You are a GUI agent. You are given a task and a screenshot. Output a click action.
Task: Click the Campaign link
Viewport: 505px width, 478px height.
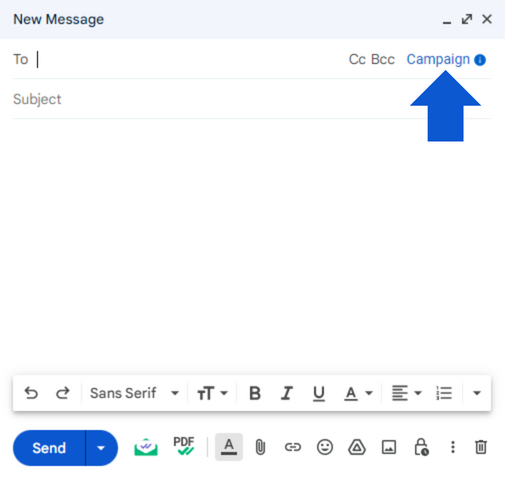tap(438, 60)
